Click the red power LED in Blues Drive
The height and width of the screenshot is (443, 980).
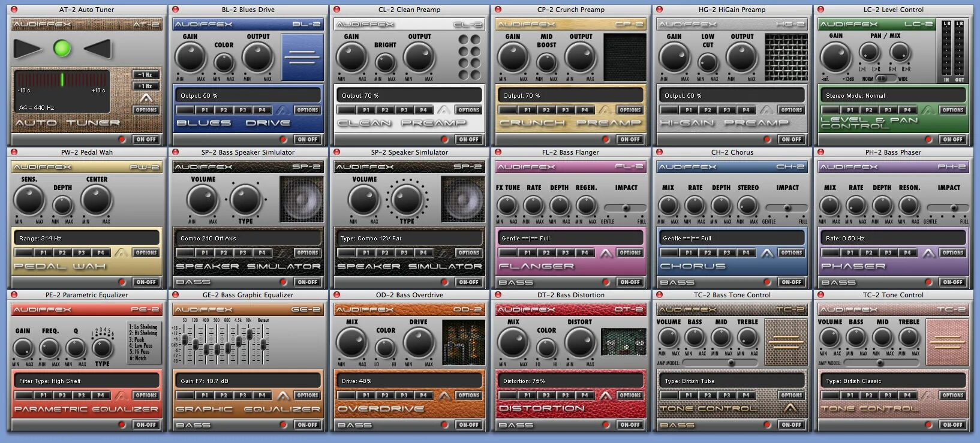coord(283,139)
